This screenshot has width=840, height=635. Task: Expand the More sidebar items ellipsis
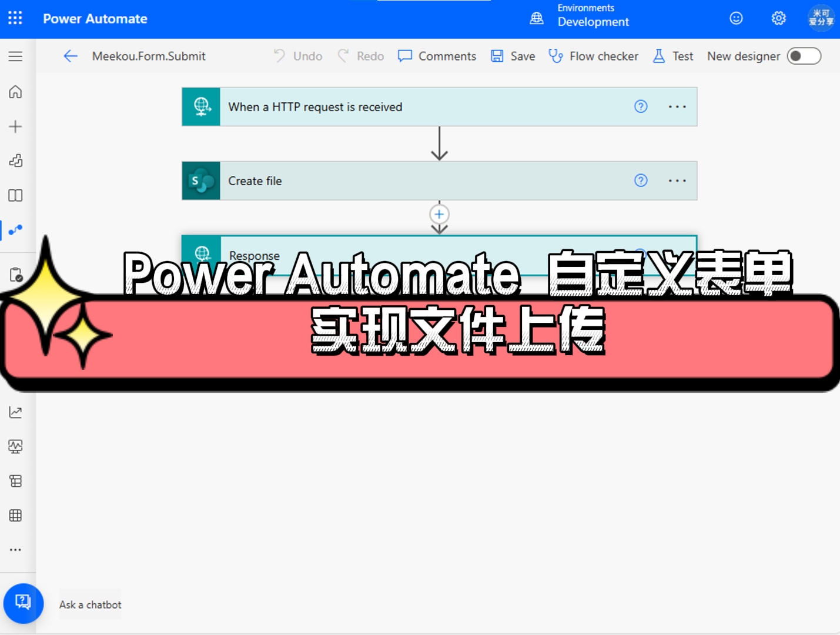pyautogui.click(x=15, y=549)
